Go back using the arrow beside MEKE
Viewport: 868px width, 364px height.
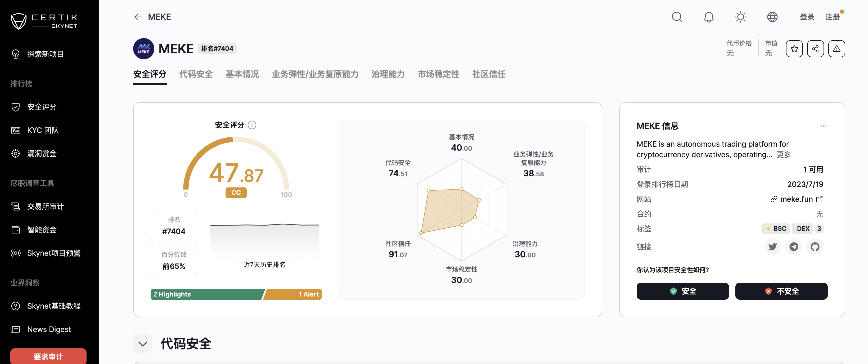[138, 17]
